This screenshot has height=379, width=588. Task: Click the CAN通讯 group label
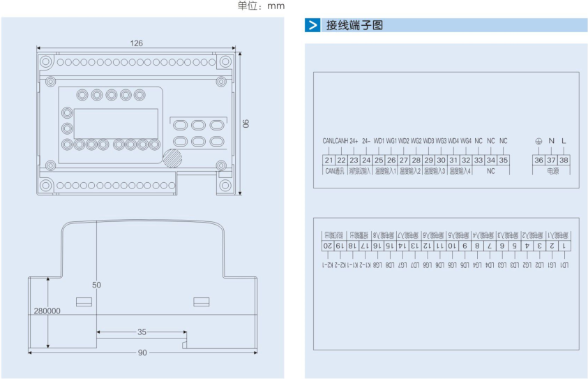(335, 170)
